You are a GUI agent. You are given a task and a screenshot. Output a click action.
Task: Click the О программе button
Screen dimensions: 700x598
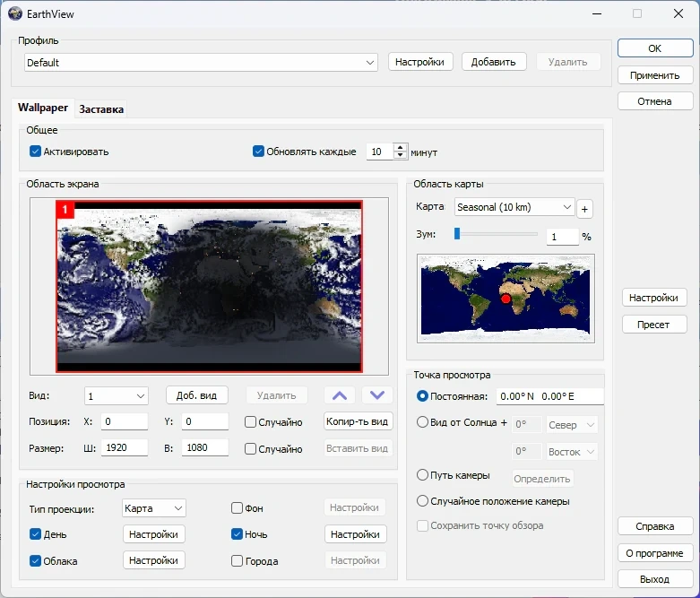(x=655, y=553)
